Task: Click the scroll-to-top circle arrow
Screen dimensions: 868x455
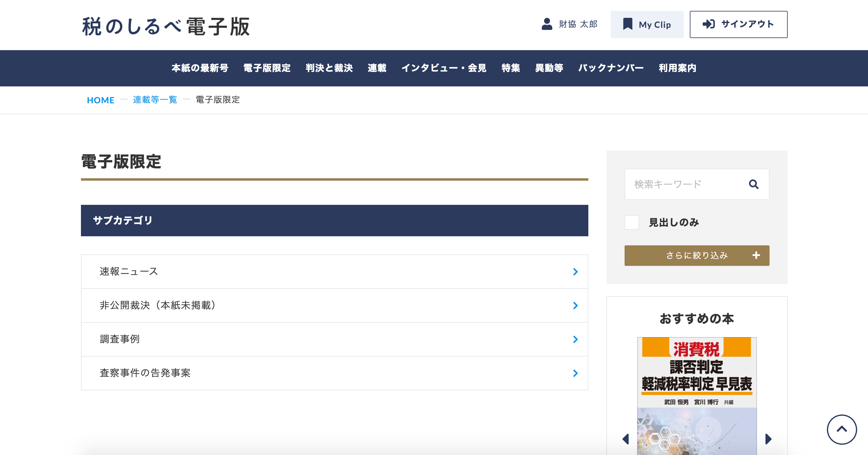Action: (x=841, y=429)
